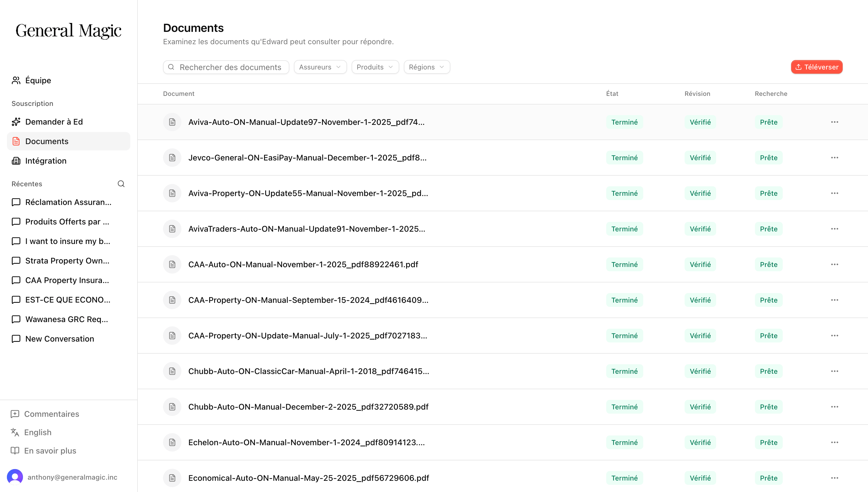Open CAA-Property-ON-Manual-September-15-2024 document
This screenshot has width=868, height=492.
[309, 300]
